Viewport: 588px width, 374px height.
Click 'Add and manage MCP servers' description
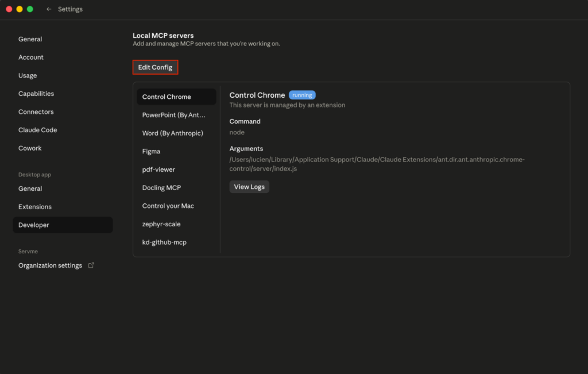point(206,44)
